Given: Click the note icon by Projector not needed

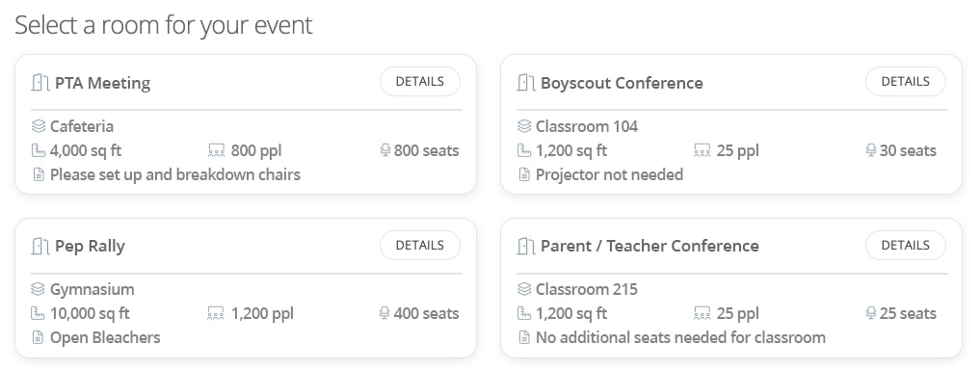Looking at the screenshot, I should coord(524,174).
